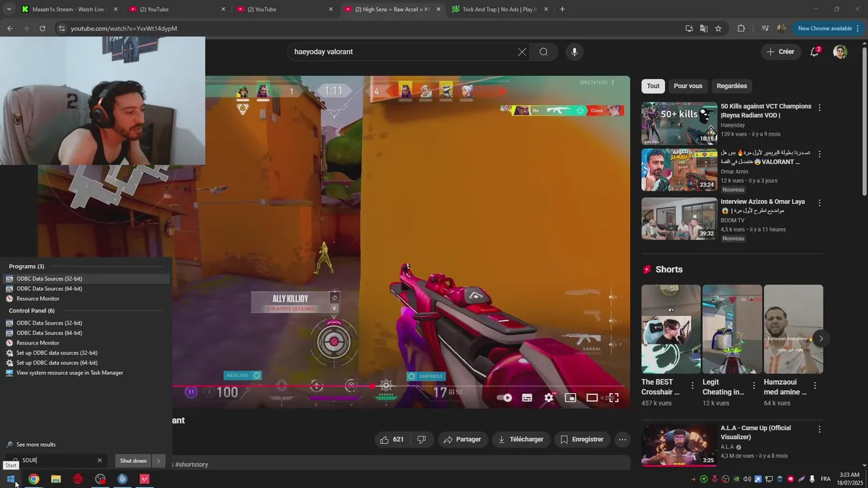Image resolution: width=868 pixels, height=488 pixels.
Task: Clear the YouTube search query
Action: point(522,52)
